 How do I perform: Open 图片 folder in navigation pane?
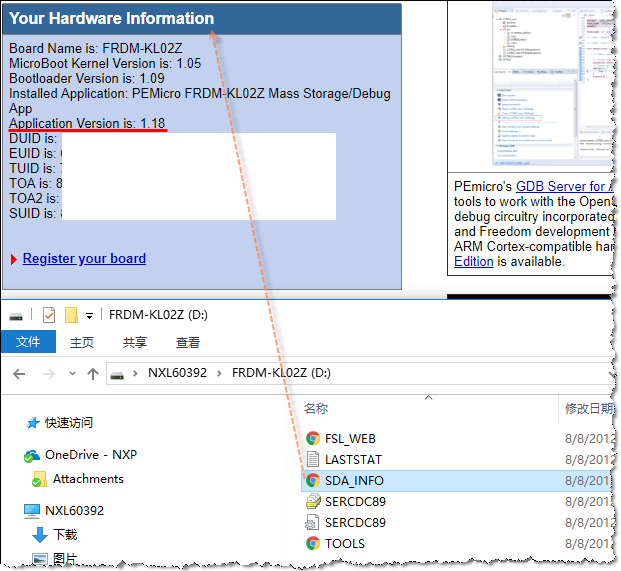click(65, 559)
